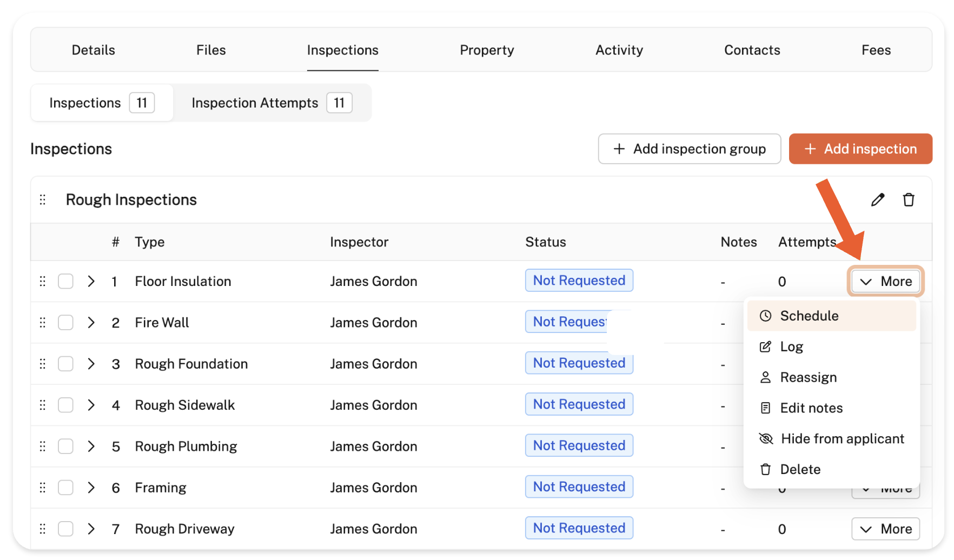Switch to the Property tab
Viewport: 954px width, 560px height.
point(487,50)
